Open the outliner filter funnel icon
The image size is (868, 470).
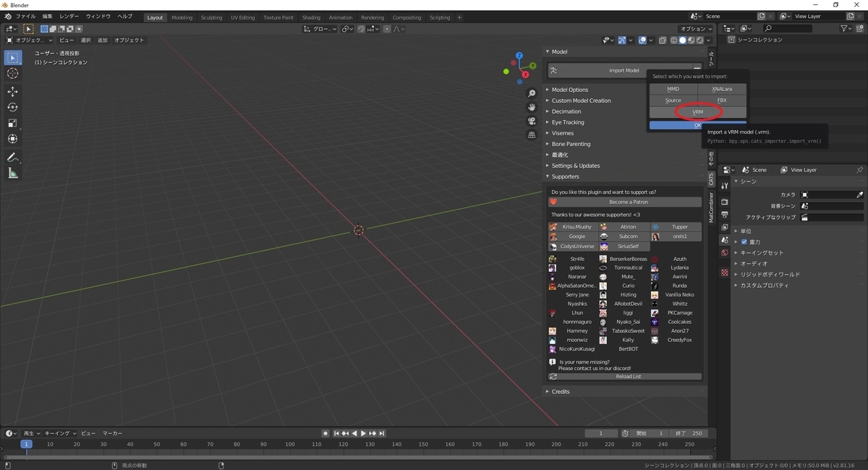pos(846,29)
